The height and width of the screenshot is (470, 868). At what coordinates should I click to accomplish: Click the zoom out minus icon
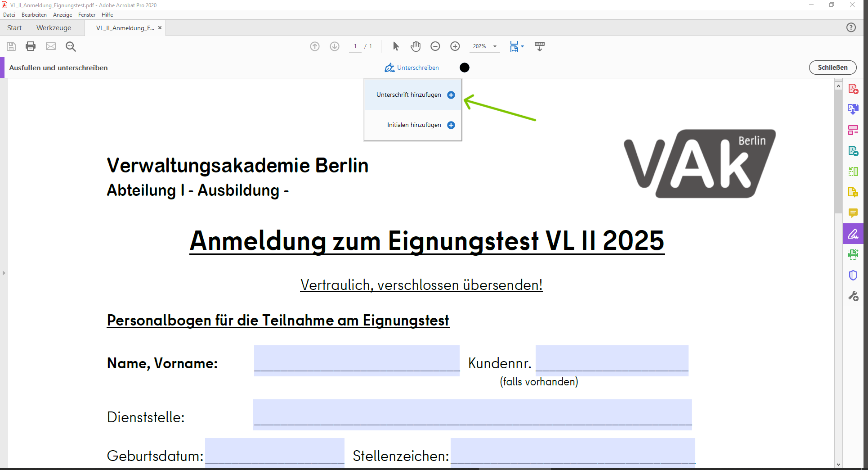(x=435, y=46)
